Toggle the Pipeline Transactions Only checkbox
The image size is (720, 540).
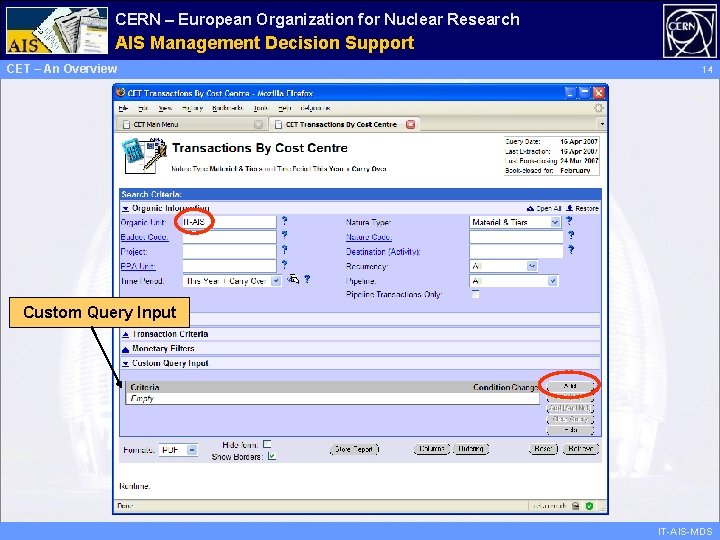(x=476, y=294)
